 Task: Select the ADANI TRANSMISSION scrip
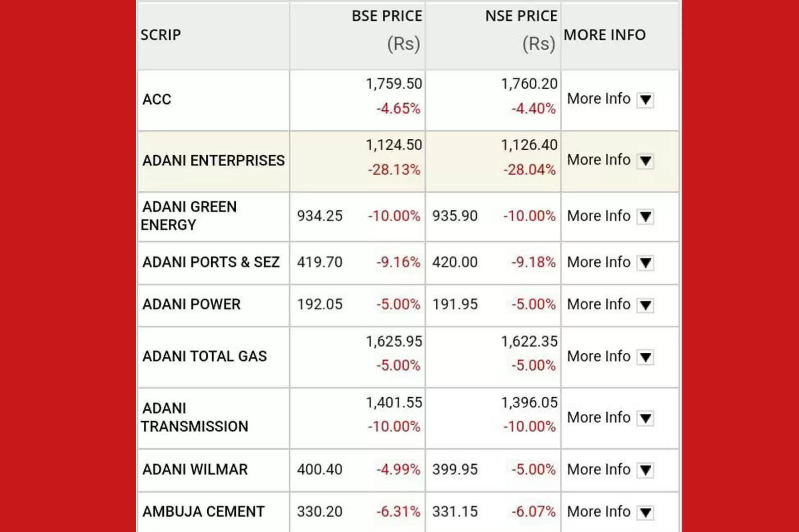pos(194,417)
